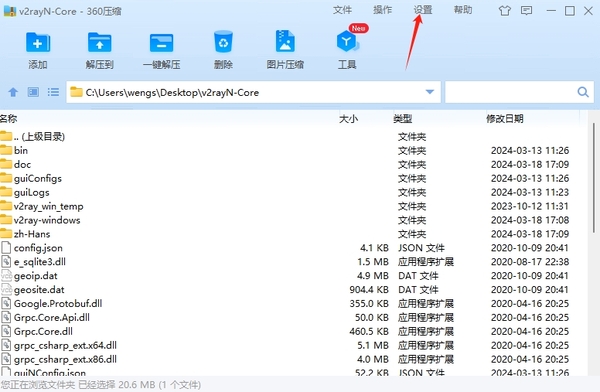The image size is (600, 392).
Task: Click the 添加 add-files icon
Action: coord(38,42)
